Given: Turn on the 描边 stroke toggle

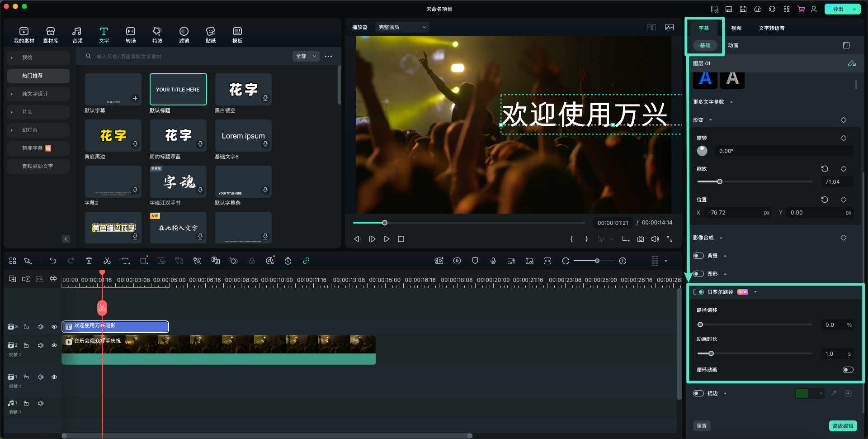Looking at the screenshot, I should click(698, 393).
